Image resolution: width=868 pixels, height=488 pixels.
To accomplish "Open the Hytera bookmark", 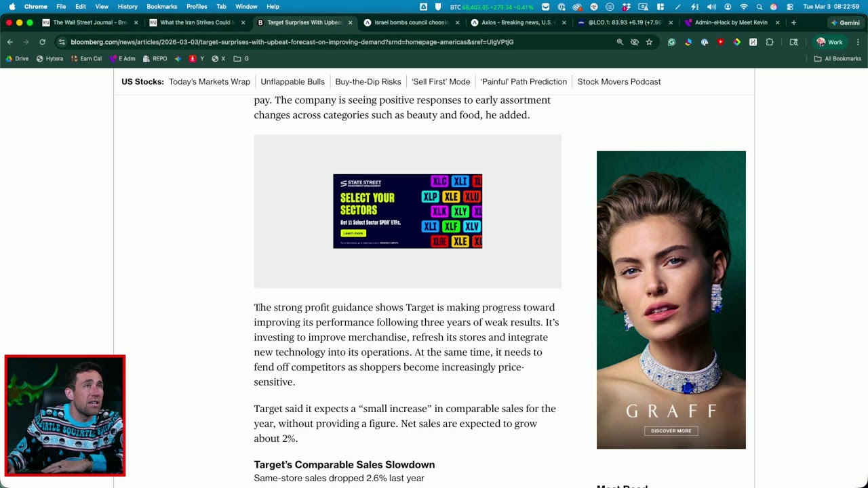I will (x=50, y=59).
